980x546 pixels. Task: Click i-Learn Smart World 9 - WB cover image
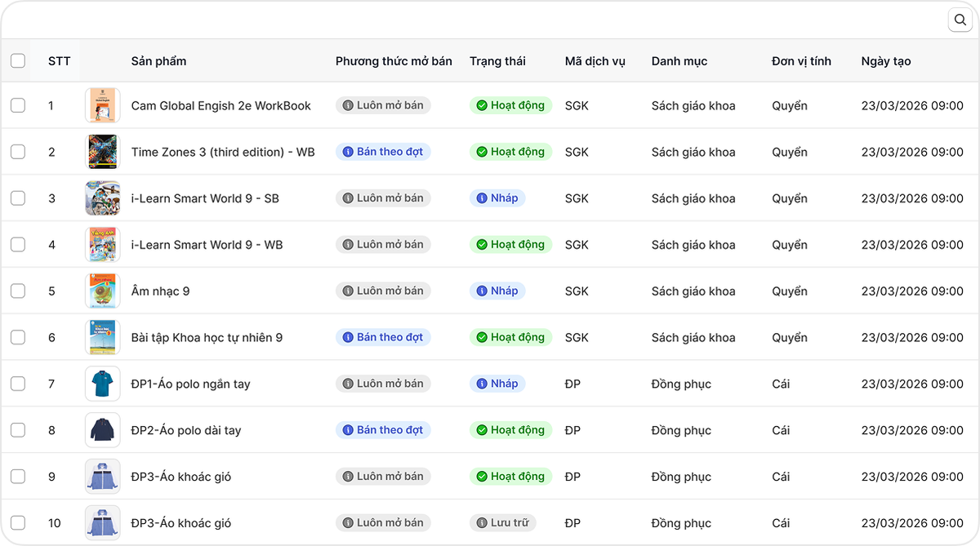[x=103, y=245]
